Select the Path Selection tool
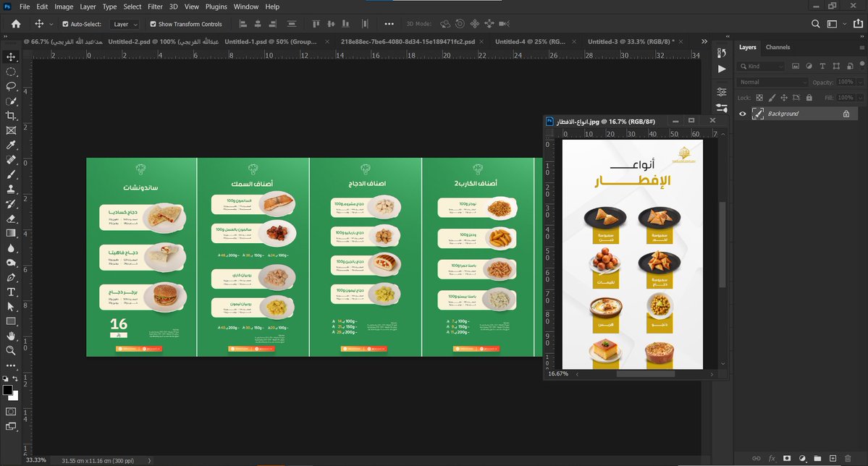Screen dimensions: 868x466 pos(11,307)
